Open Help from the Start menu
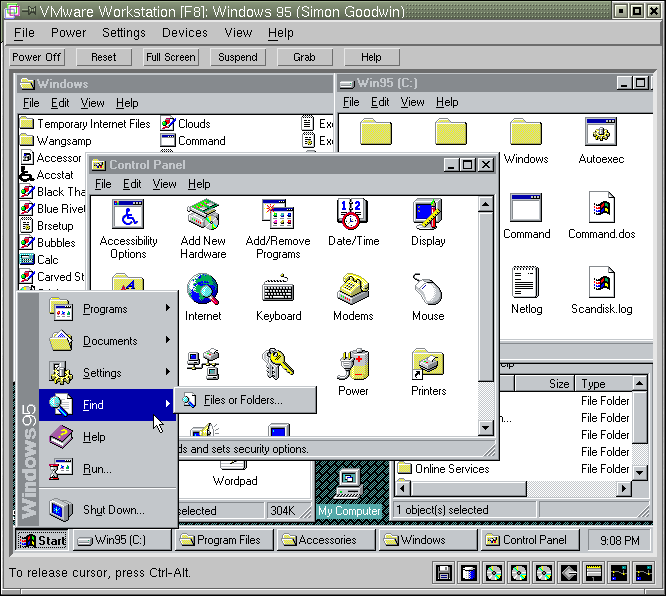 (x=108, y=437)
